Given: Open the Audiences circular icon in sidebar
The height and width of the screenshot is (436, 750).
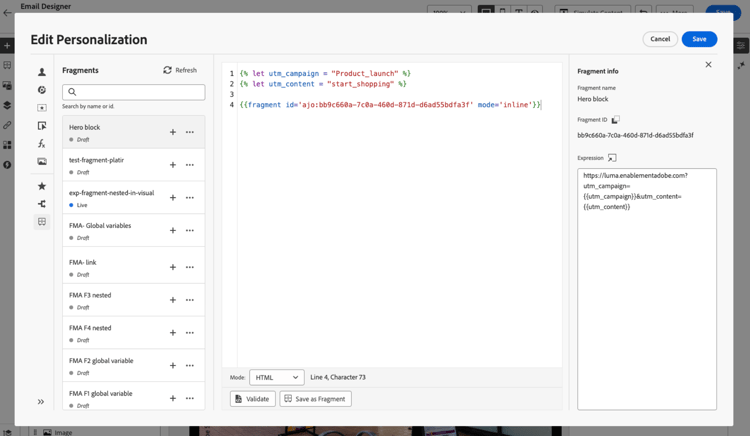Looking at the screenshot, I should point(42,90).
